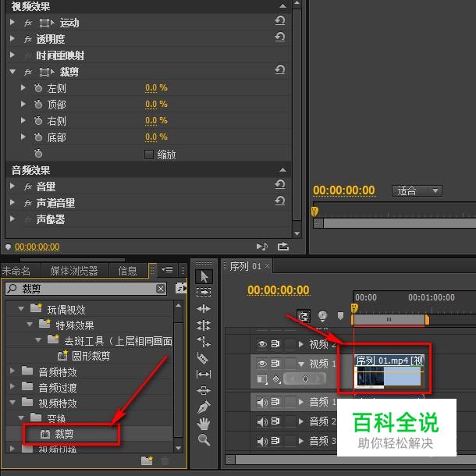Image resolution: width=476 pixels, height=476 pixels.
Task: Open the effects panel flyout menu
Action: pyautogui.click(x=167, y=269)
